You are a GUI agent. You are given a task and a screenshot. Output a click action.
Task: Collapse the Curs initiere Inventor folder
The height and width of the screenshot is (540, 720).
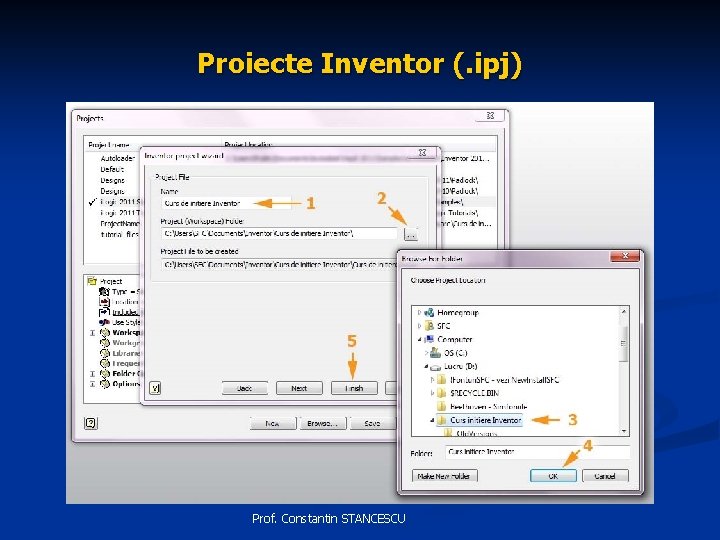[x=432, y=420]
